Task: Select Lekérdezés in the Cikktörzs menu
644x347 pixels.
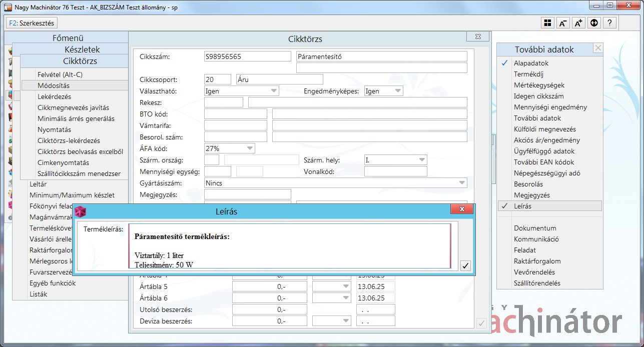Action: click(x=54, y=96)
